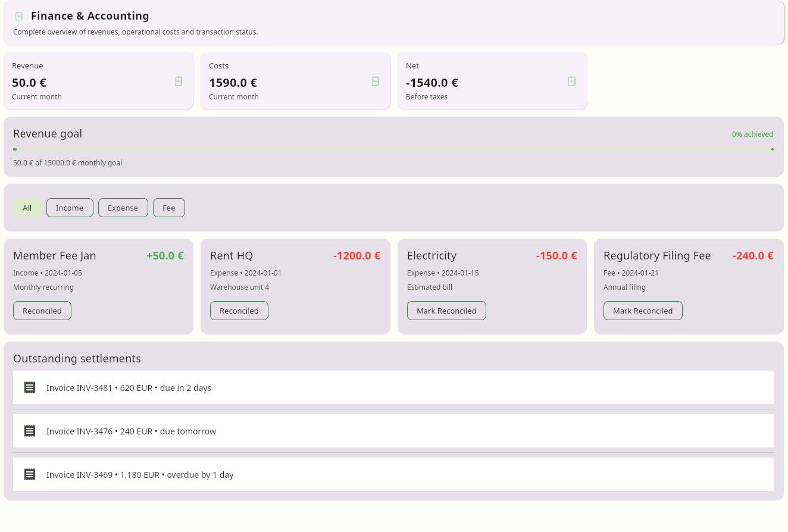The width and height of the screenshot is (788, 532).
Task: Toggle Reconciled status on Member Fee Jan
Action: coord(42,311)
